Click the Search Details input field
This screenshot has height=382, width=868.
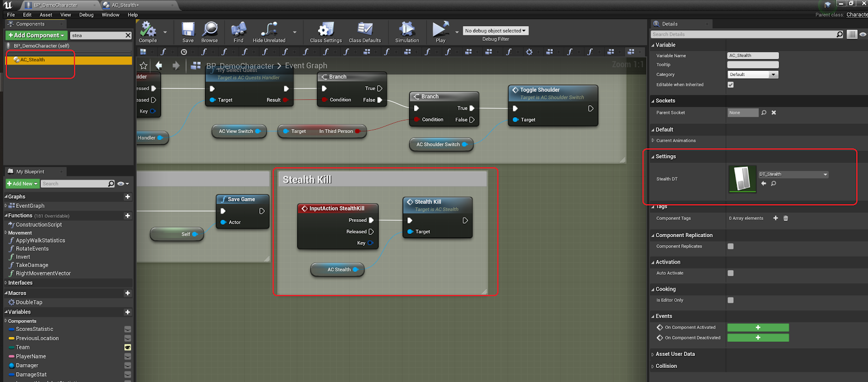point(743,34)
